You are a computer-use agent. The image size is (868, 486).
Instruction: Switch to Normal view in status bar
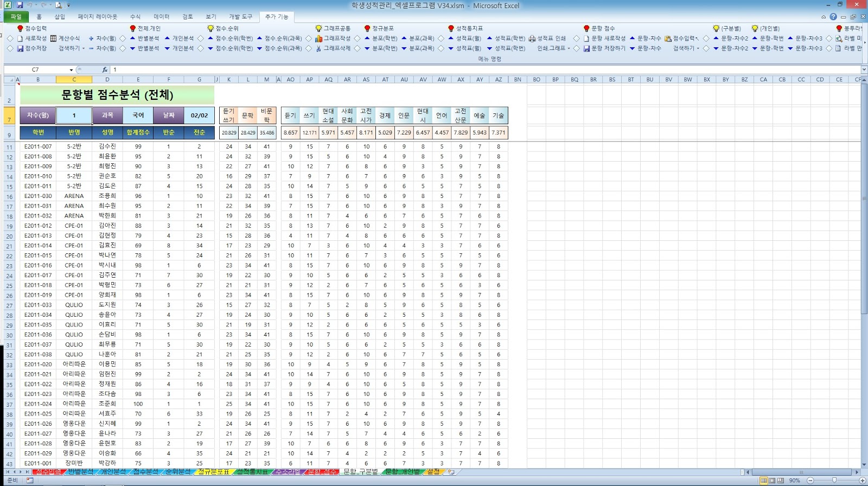764,481
